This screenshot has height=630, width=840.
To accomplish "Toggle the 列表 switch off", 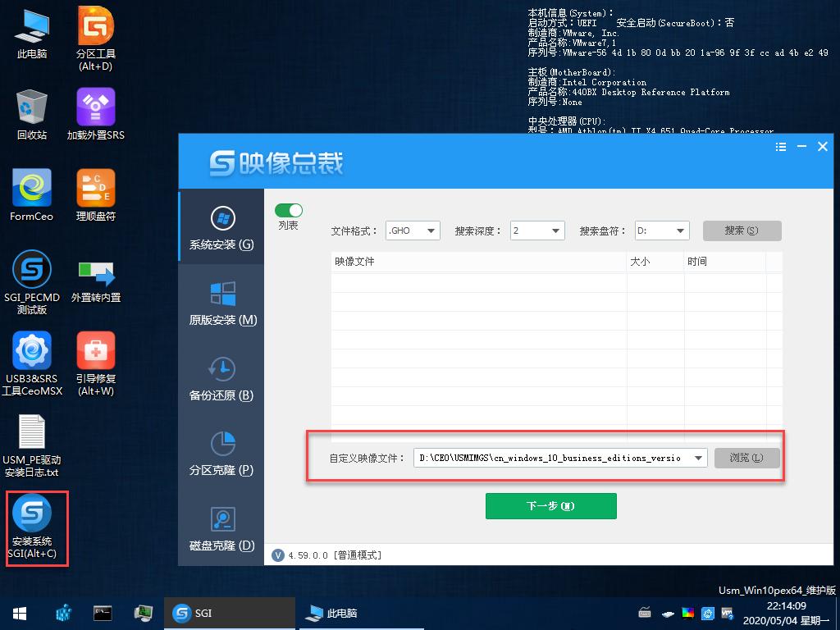I will click(x=288, y=209).
